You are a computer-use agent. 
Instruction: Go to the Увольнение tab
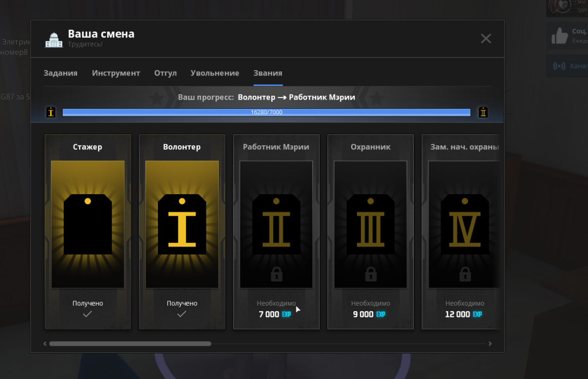[x=215, y=73]
